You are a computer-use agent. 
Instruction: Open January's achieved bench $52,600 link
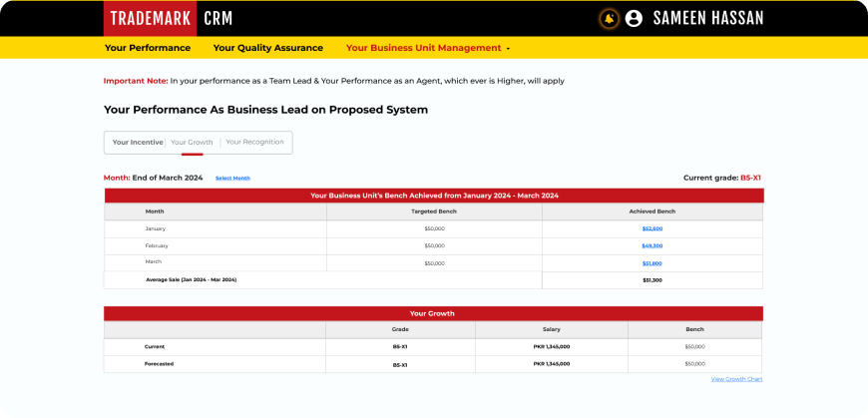[x=651, y=228]
